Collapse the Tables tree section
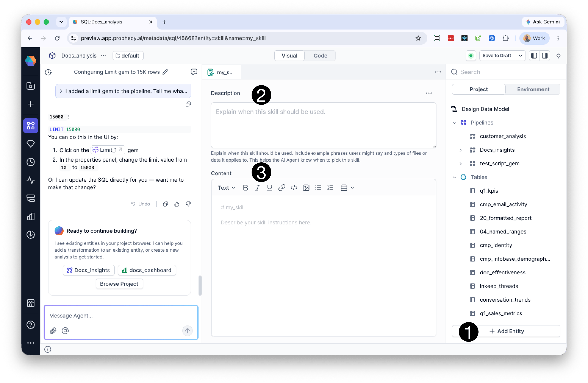The width and height of the screenshot is (588, 383). 455,177
